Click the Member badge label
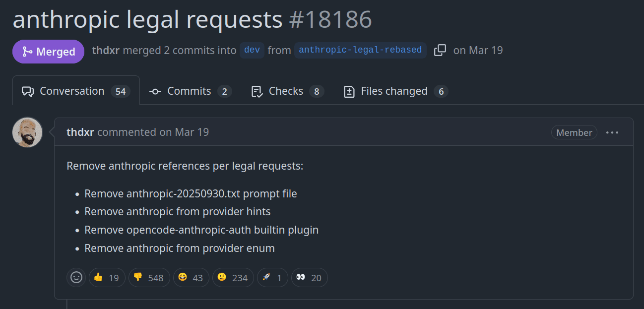Viewport: 644px width, 309px height. coord(574,132)
